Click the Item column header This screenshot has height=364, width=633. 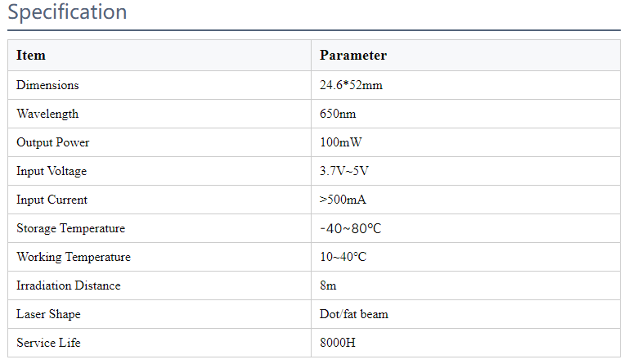click(x=31, y=56)
